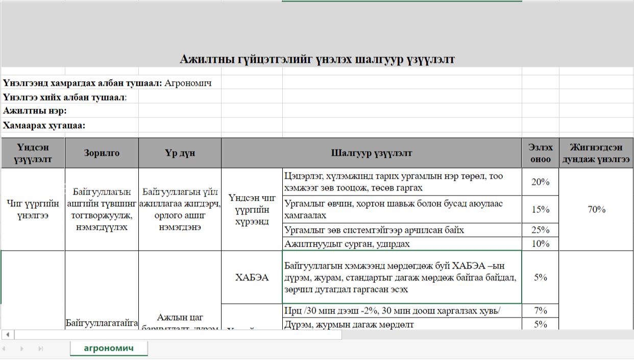This screenshot has height=364, width=634.
Task: Click the 15% score cell
Action: pyautogui.click(x=541, y=209)
